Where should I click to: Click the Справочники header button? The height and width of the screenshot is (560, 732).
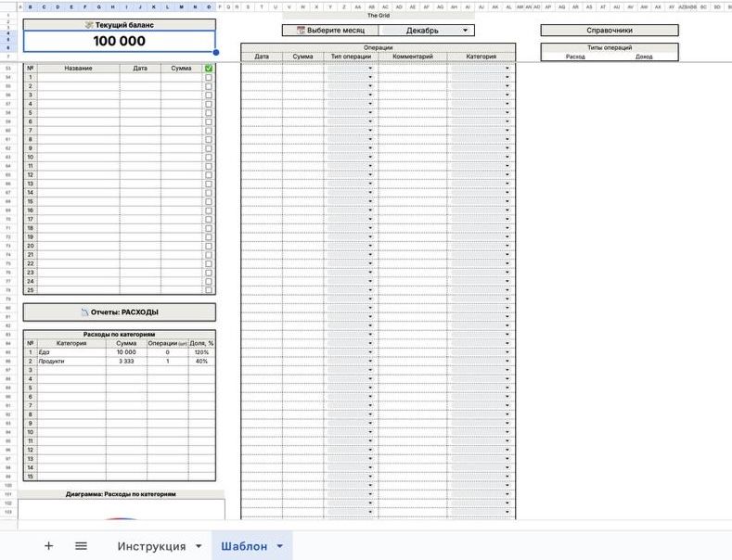pyautogui.click(x=610, y=31)
